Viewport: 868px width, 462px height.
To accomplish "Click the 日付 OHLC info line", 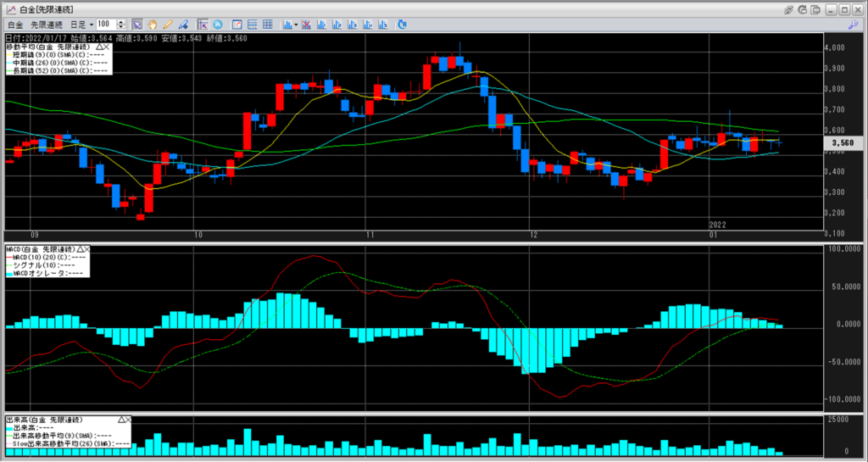I will click(x=125, y=38).
